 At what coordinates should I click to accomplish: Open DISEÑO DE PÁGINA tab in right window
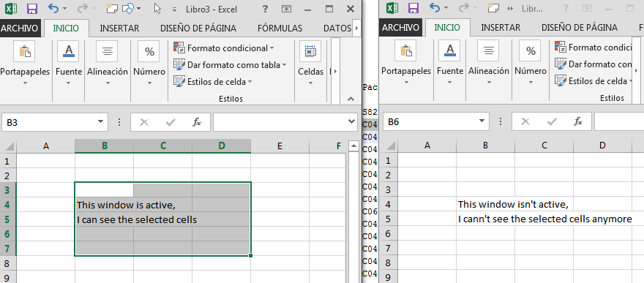[x=580, y=28]
